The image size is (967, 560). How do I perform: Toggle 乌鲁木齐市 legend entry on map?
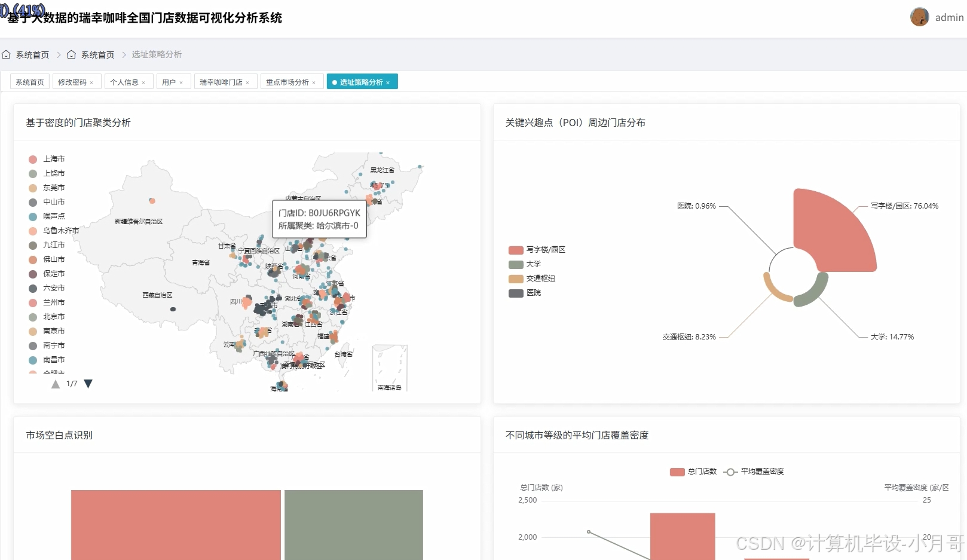(54, 231)
